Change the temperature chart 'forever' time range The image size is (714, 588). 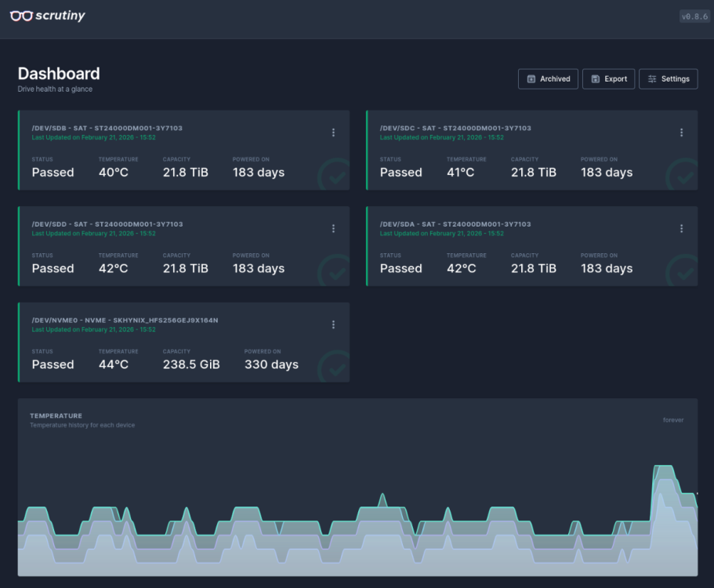(672, 420)
